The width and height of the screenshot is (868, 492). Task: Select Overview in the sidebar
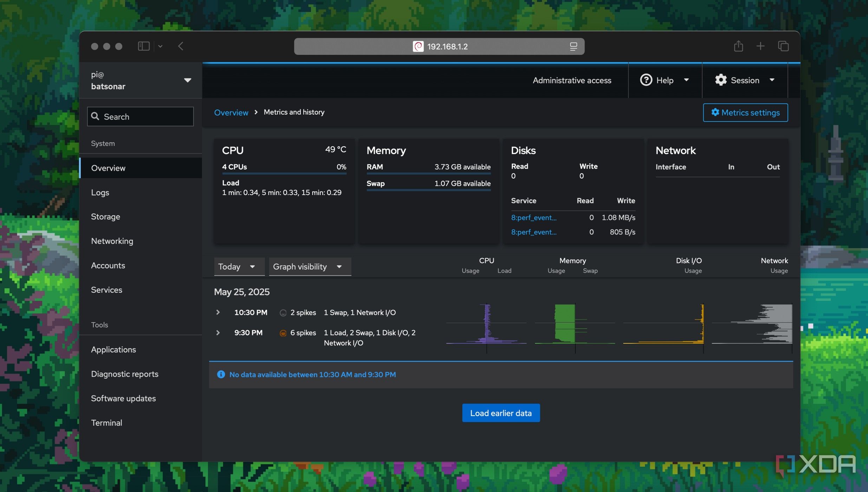(141, 168)
